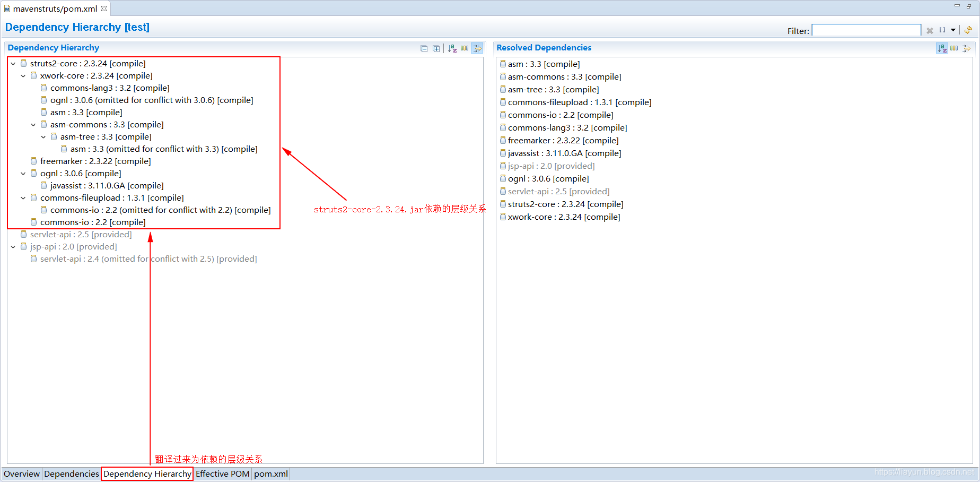980x482 pixels.
Task: Collapse the asm-tree : 3.3 tree node
Action: click(43, 137)
